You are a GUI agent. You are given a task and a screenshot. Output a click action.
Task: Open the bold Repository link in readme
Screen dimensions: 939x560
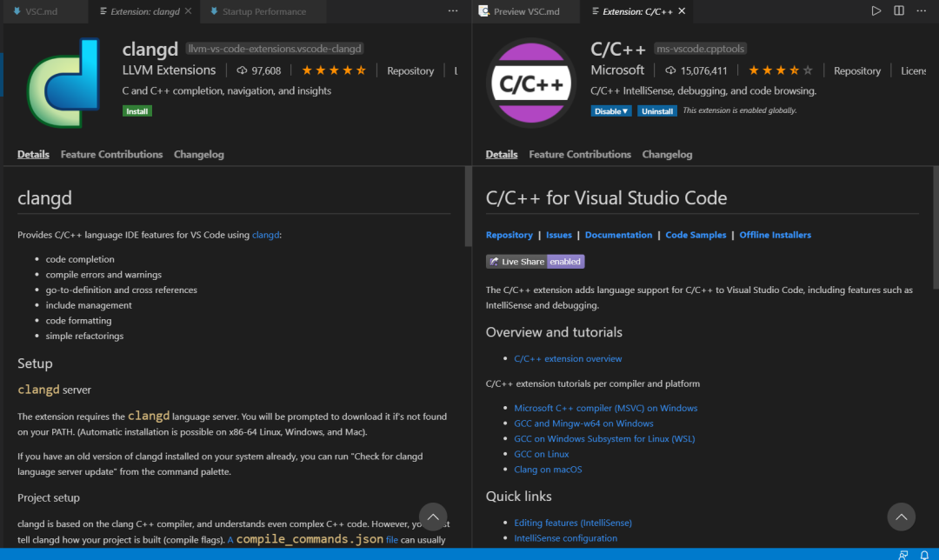tap(509, 235)
